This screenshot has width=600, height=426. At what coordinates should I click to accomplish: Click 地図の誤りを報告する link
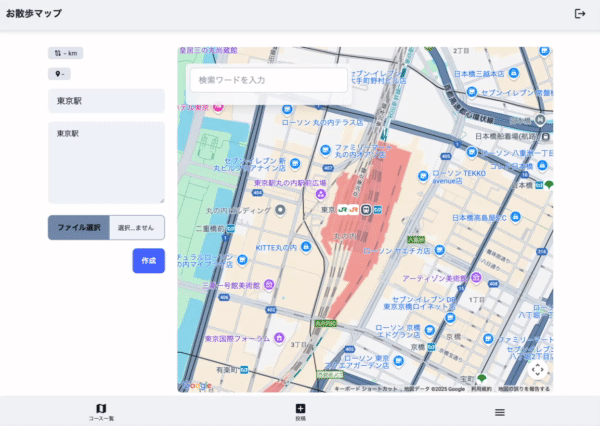(523, 389)
